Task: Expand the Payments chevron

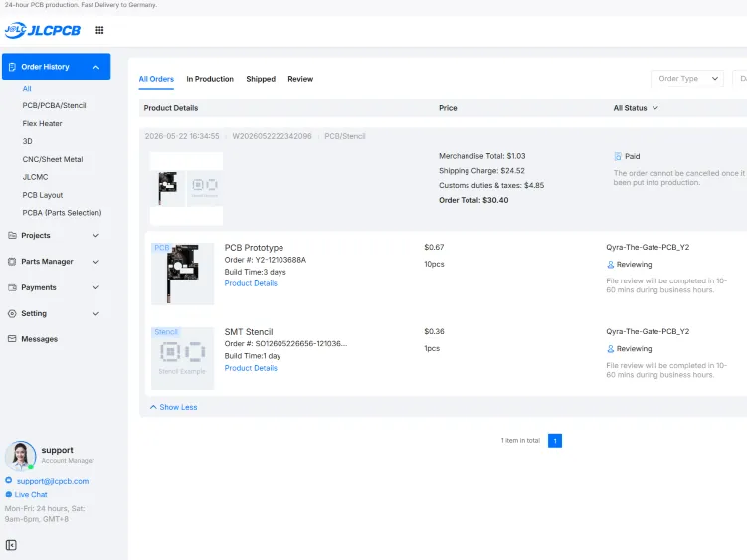Action: pyautogui.click(x=95, y=287)
